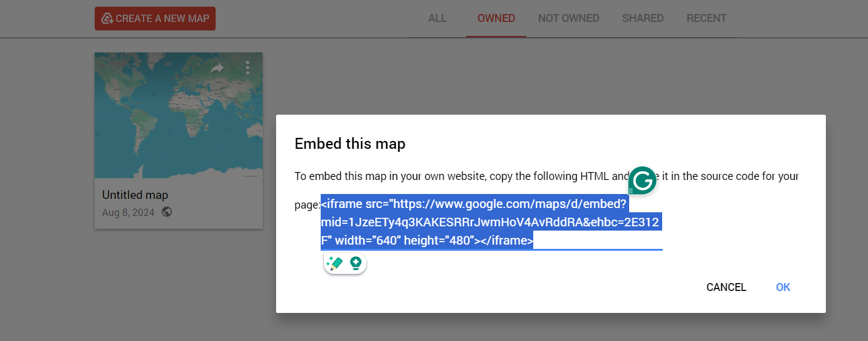Cancel the Embed this map dialog
868x341 pixels.
point(726,287)
